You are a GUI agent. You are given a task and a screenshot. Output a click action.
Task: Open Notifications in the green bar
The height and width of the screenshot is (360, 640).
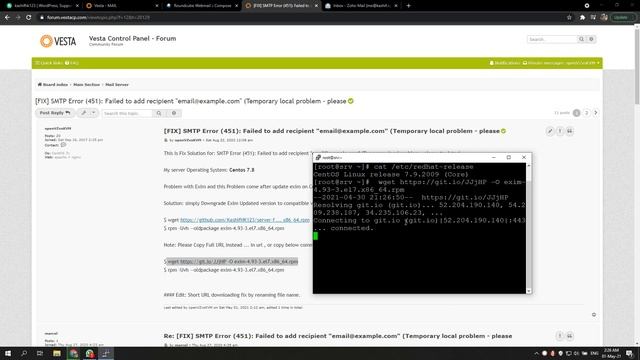click(x=504, y=63)
